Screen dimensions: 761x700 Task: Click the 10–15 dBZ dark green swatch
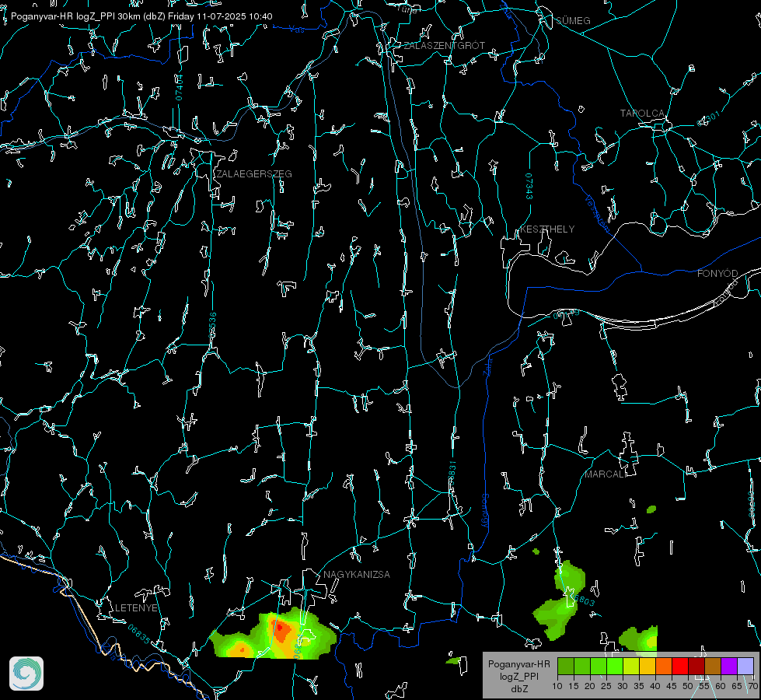(x=566, y=666)
